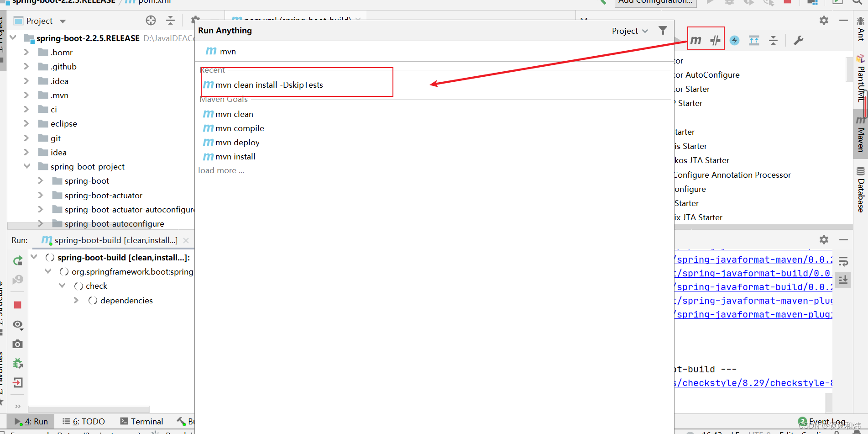
Task: Select the AutoConfigure entry in Maven list
Action: click(x=707, y=75)
